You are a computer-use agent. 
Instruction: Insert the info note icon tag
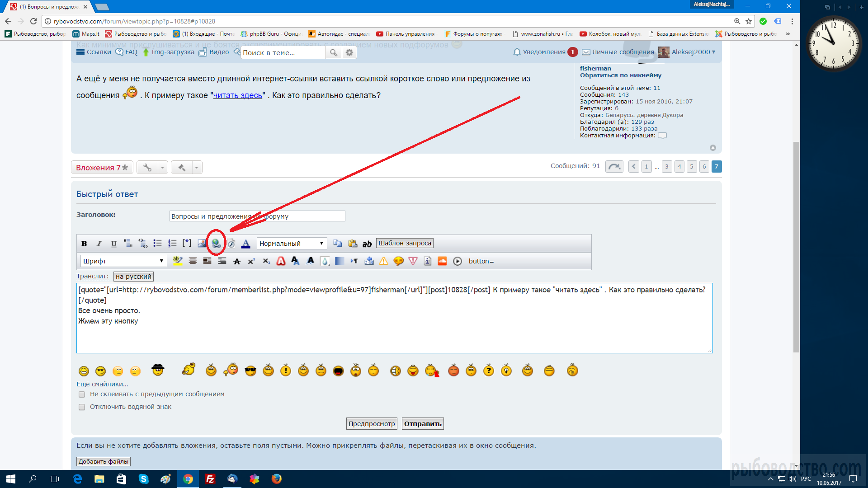428,261
